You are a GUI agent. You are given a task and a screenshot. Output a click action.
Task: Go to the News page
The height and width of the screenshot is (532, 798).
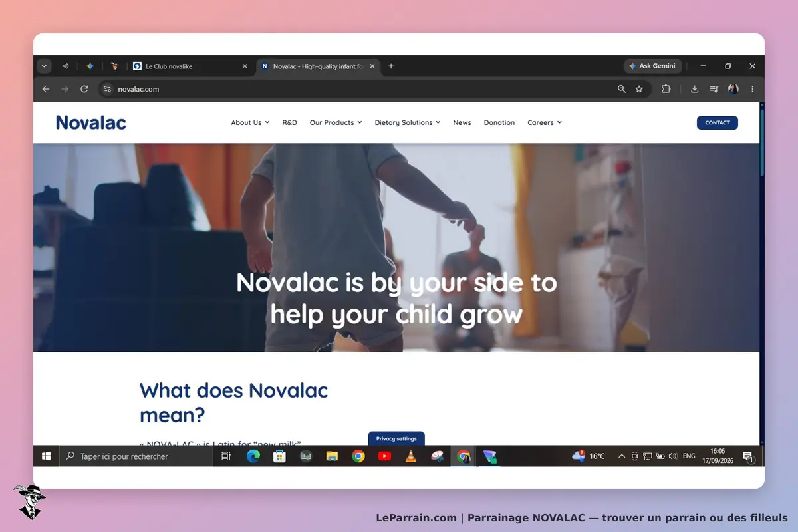point(462,122)
